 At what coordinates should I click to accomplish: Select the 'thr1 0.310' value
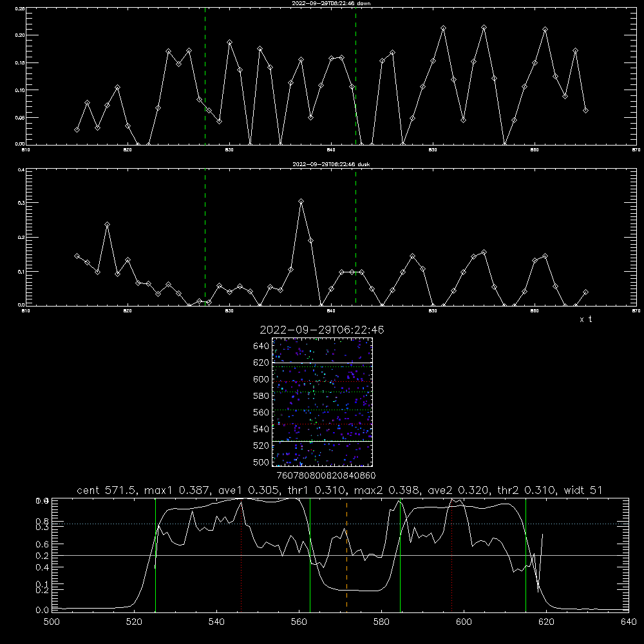316,490
